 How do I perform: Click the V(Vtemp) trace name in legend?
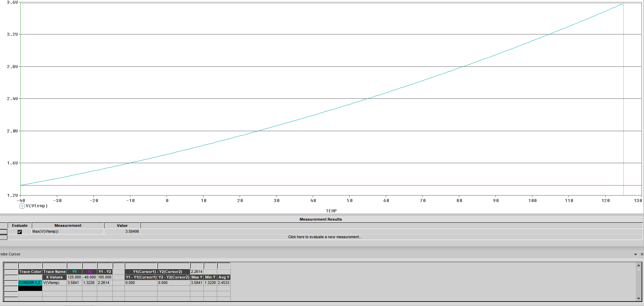(37, 206)
